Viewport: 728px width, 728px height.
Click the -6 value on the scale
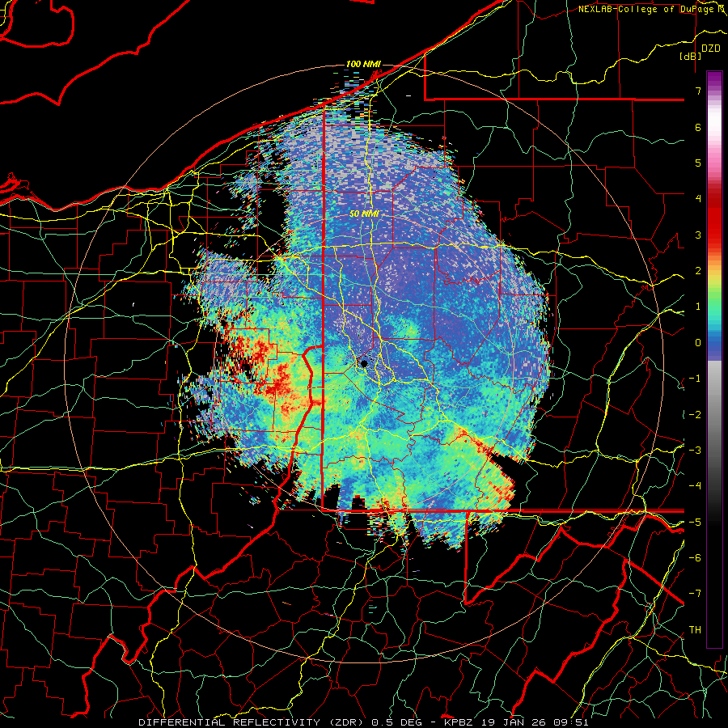coord(695,557)
